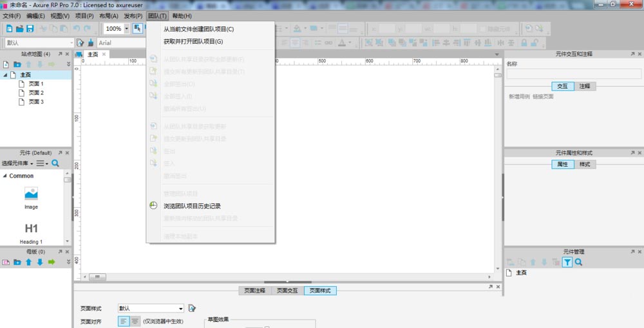Open the 帮助(H) menu
The height and width of the screenshot is (328, 644).
(182, 15)
